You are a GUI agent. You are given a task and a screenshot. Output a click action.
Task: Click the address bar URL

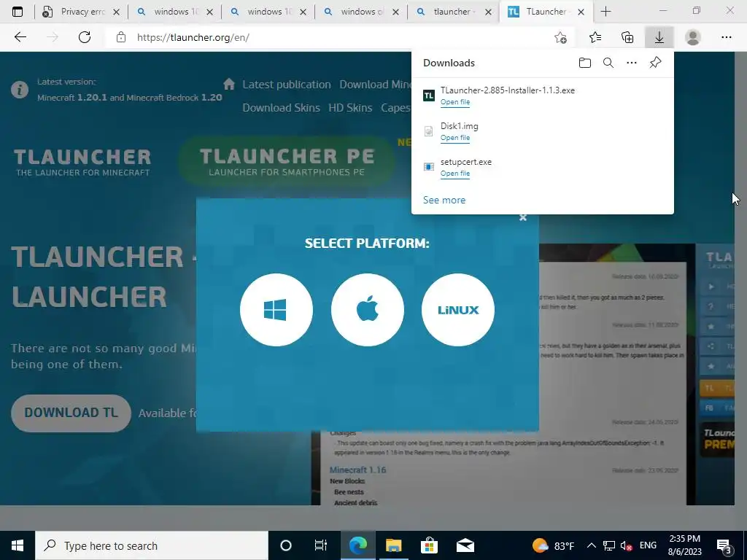click(x=193, y=37)
